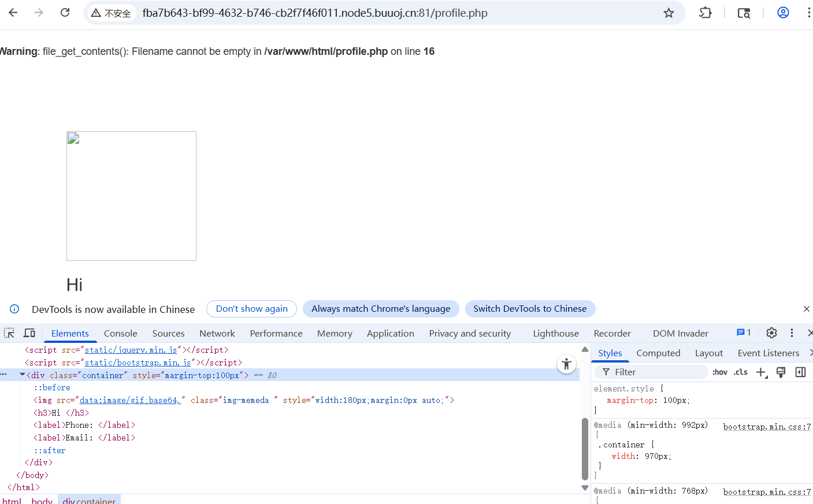
Task: Collapse the div container node arrow
Action: 23,375
